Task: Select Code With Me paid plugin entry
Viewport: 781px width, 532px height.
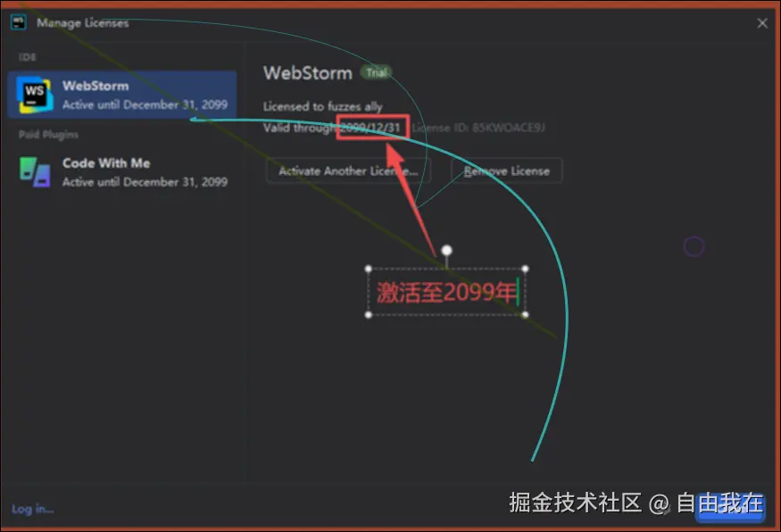Action: (122, 172)
